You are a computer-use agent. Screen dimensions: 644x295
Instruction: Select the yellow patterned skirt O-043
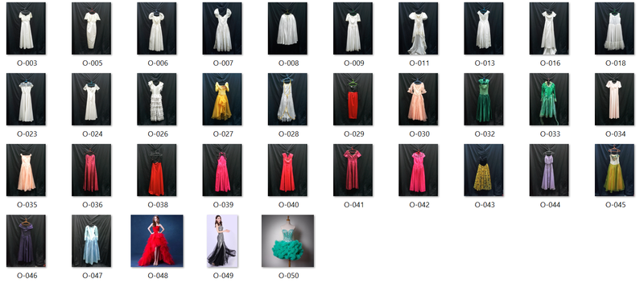484,170
